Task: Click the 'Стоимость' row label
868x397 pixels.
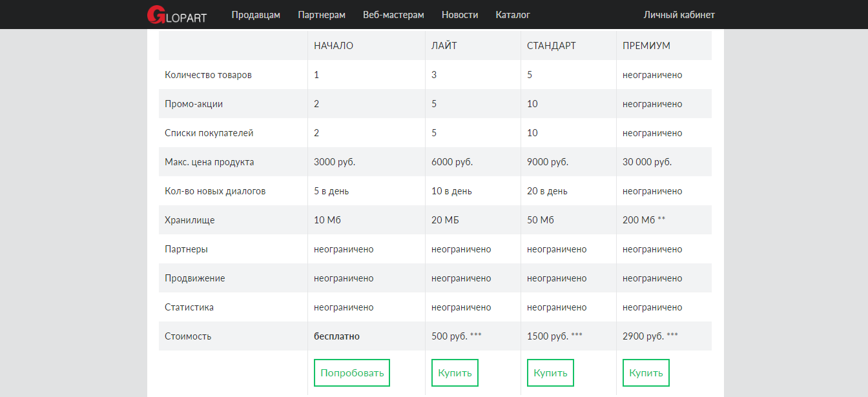Action: tap(188, 336)
